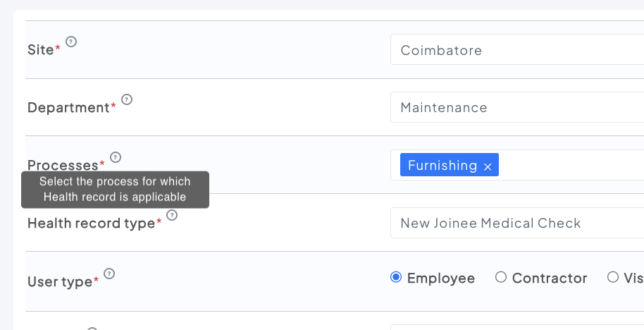644x330 pixels.
Task: Click the Site field label
Action: point(40,51)
